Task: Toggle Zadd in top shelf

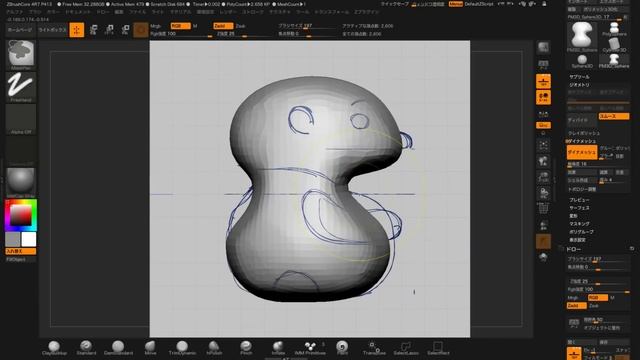Action: 223,26
